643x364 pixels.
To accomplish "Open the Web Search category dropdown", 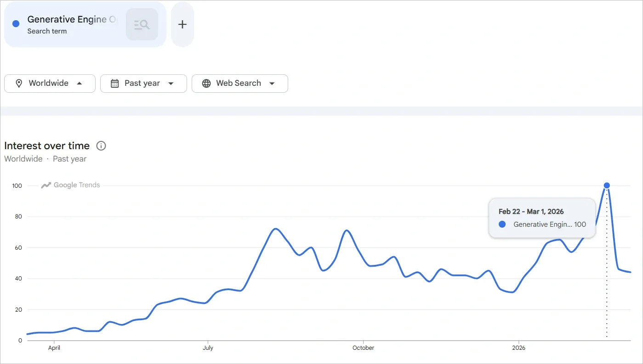I will click(239, 83).
